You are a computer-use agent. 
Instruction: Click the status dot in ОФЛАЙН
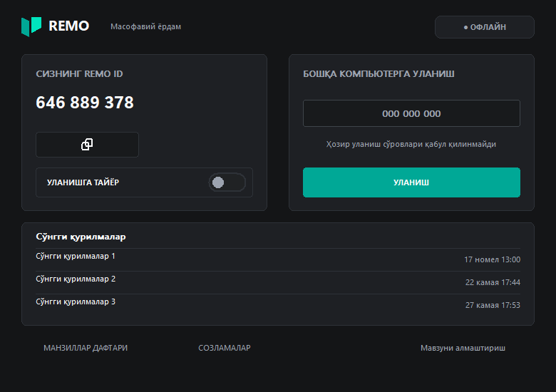[x=465, y=27]
